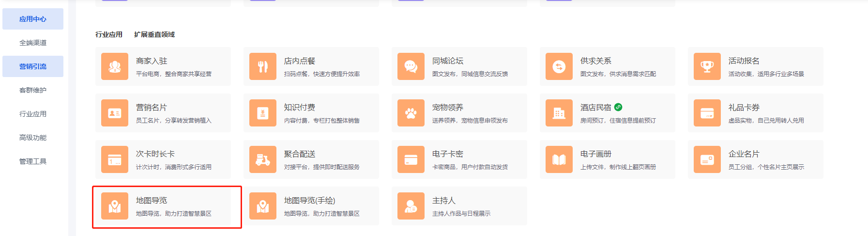
Task: Click description 平台电商，整合商家共享经营
Action: pyautogui.click(x=174, y=74)
